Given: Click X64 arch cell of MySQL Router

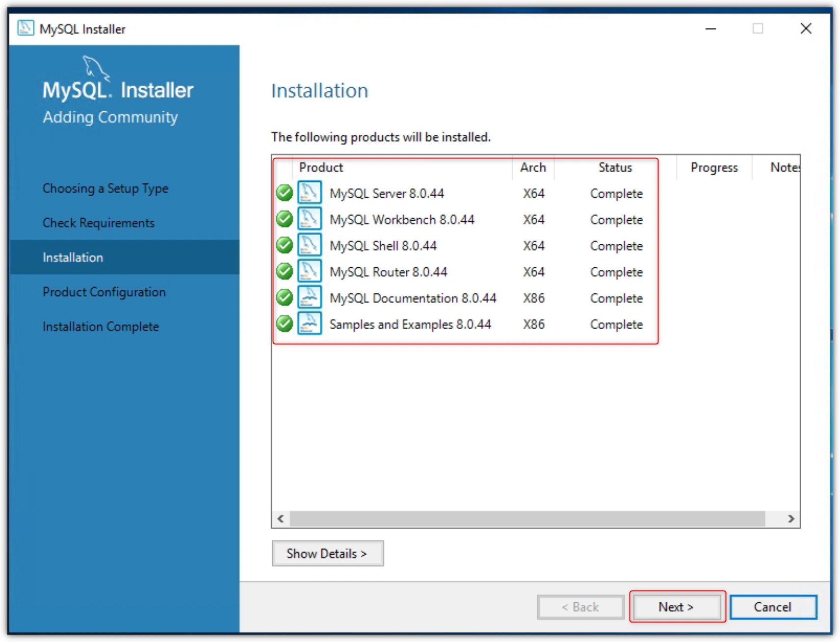Looking at the screenshot, I should point(533,272).
